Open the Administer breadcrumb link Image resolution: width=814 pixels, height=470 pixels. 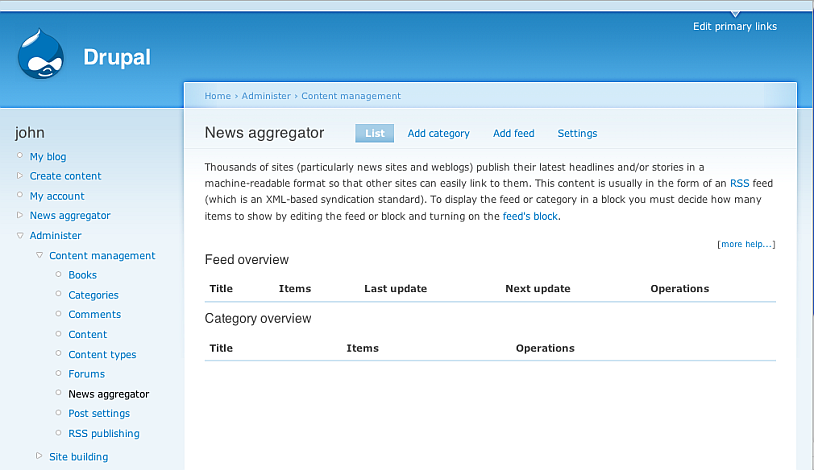[266, 96]
